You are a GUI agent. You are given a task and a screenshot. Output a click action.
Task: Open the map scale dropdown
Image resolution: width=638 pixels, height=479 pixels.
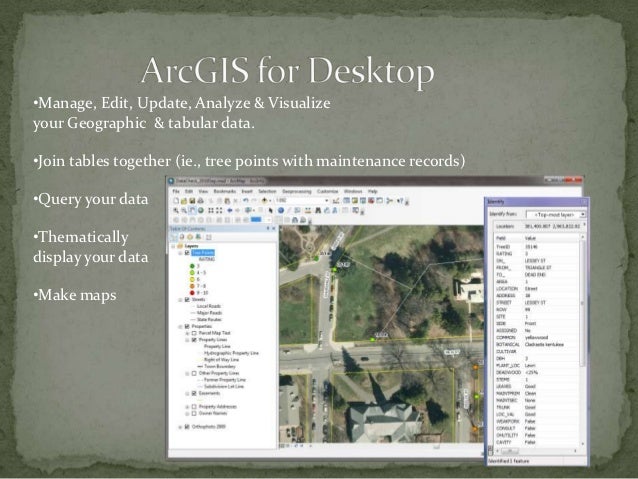coord(326,201)
